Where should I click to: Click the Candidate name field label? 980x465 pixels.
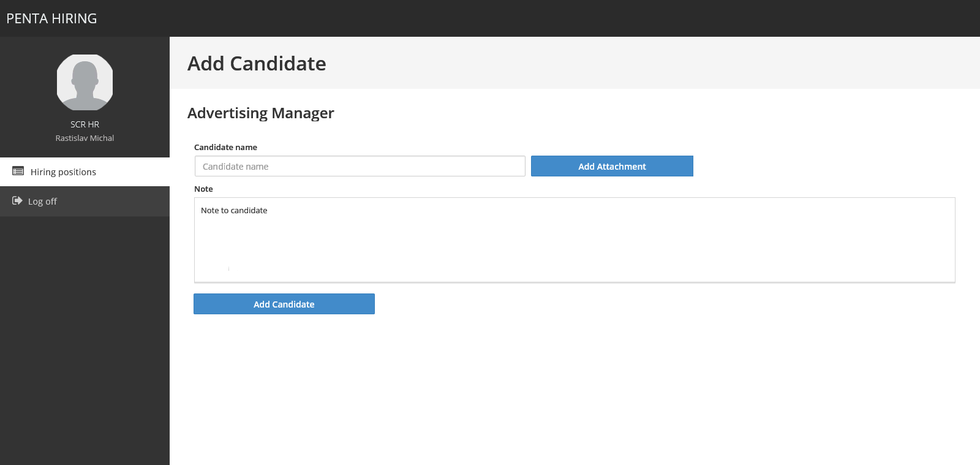pyautogui.click(x=225, y=148)
